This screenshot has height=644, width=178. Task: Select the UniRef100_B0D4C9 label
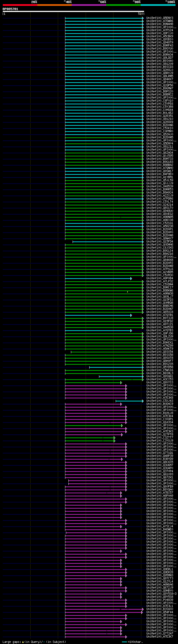click(x=160, y=404)
